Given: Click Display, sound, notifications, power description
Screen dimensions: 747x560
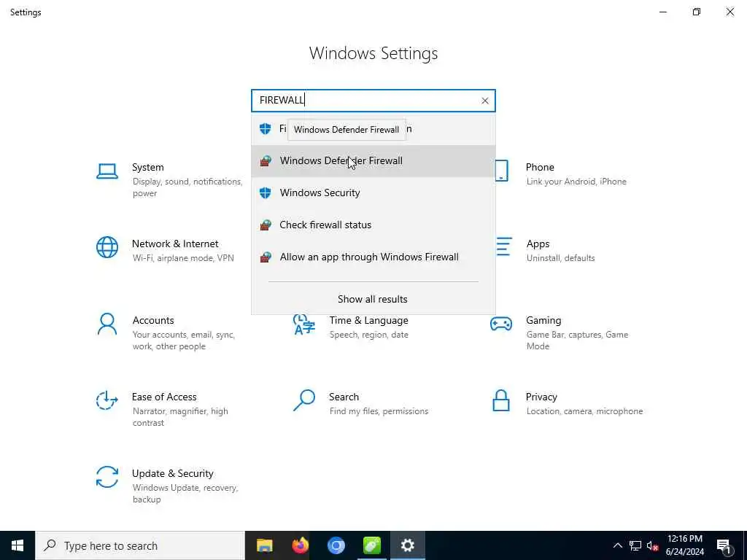Looking at the screenshot, I should (187, 187).
